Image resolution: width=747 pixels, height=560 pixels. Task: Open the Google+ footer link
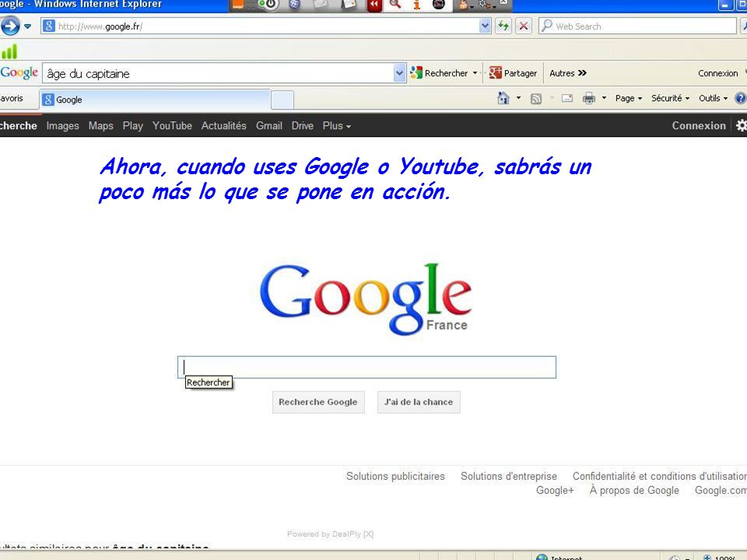555,491
